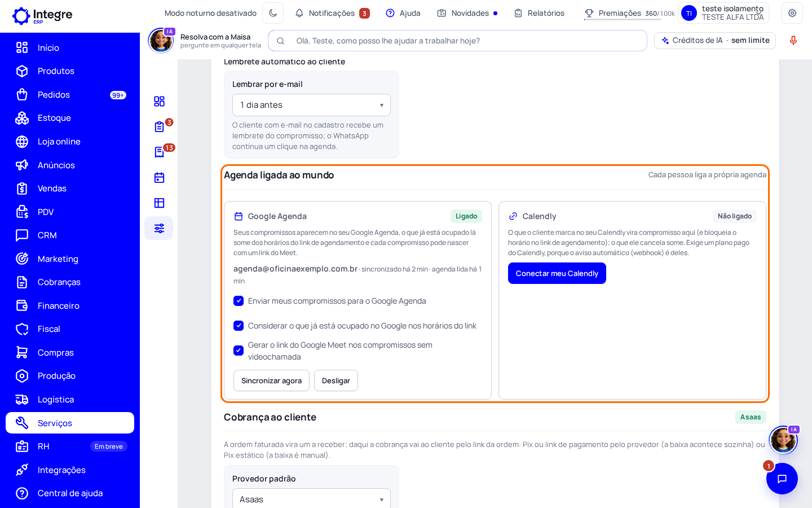Screen dimensions: 812x508
Task: Open Estoque in sidebar
Action: 70,118
